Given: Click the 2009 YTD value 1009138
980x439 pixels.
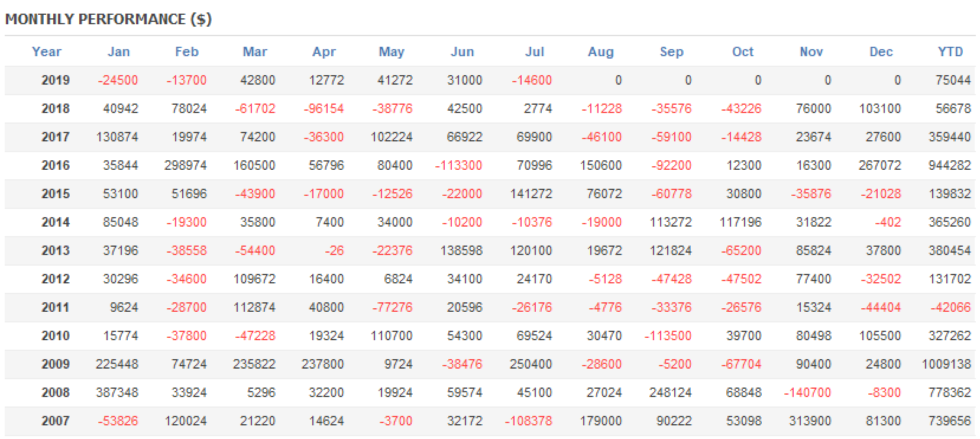Looking at the screenshot, I should coord(946,364).
